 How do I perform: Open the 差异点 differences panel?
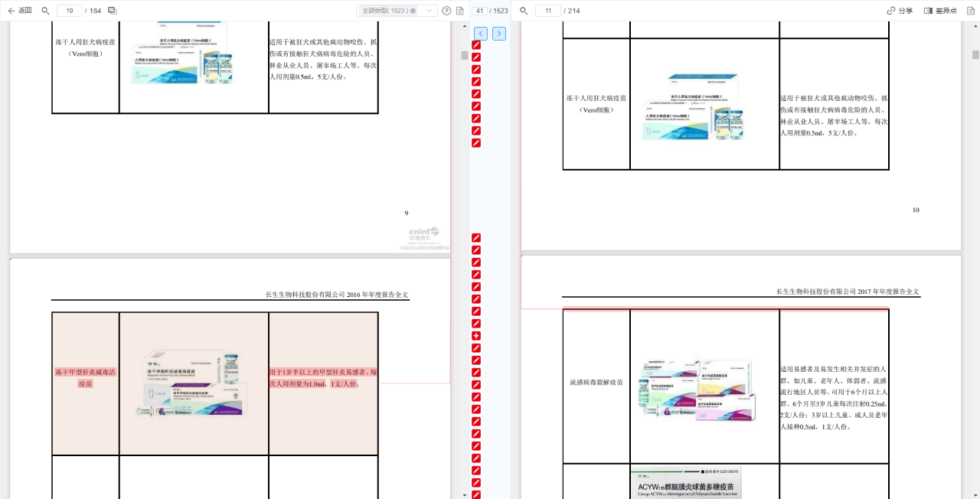[940, 11]
